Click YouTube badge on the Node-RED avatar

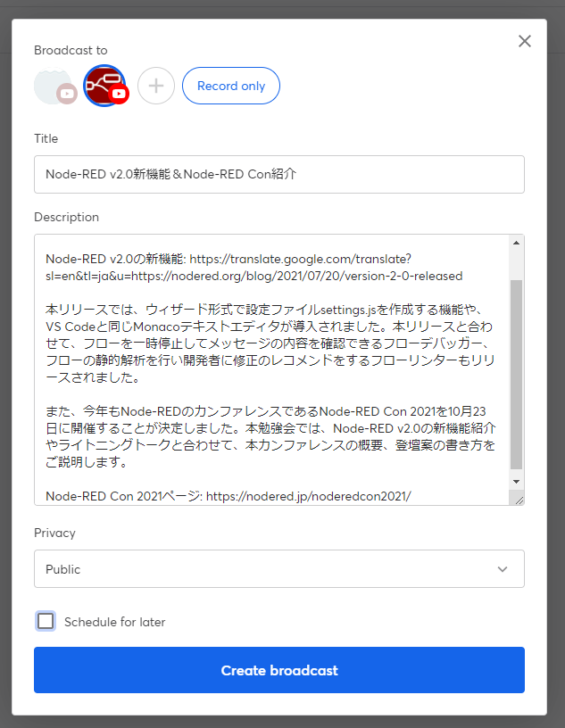pyautogui.click(x=119, y=94)
